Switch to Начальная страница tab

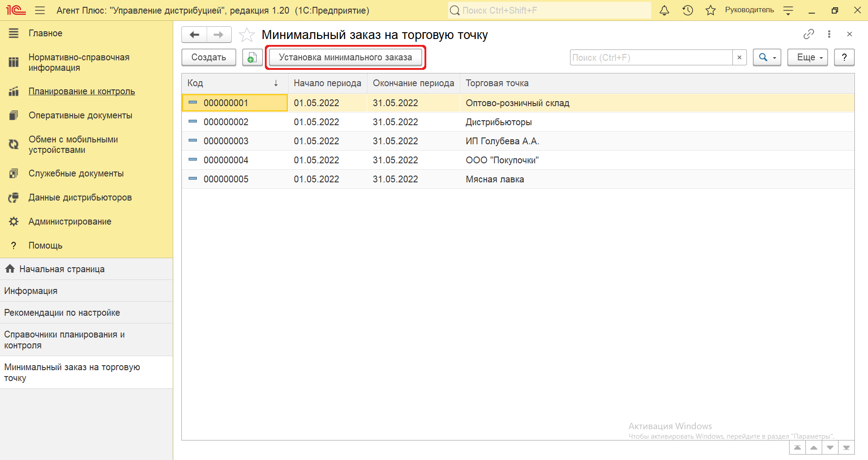(x=62, y=269)
